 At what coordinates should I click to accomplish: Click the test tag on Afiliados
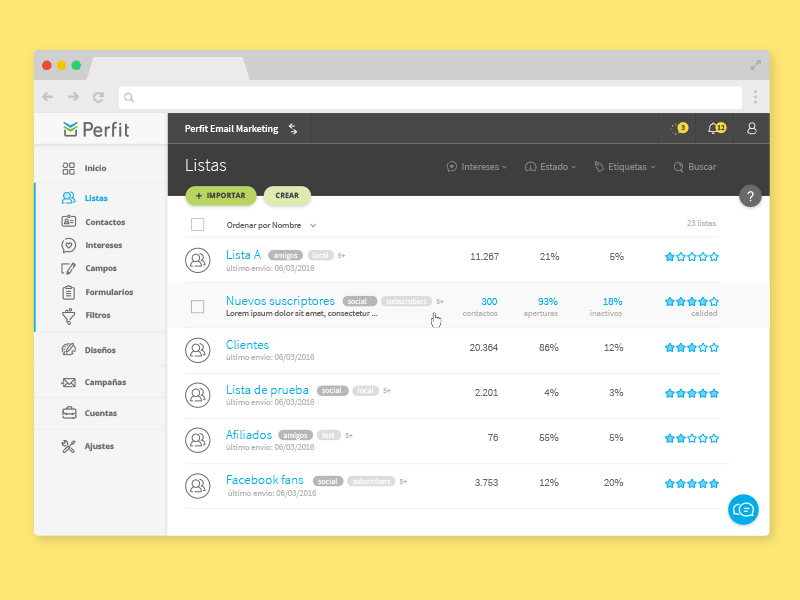[328, 435]
